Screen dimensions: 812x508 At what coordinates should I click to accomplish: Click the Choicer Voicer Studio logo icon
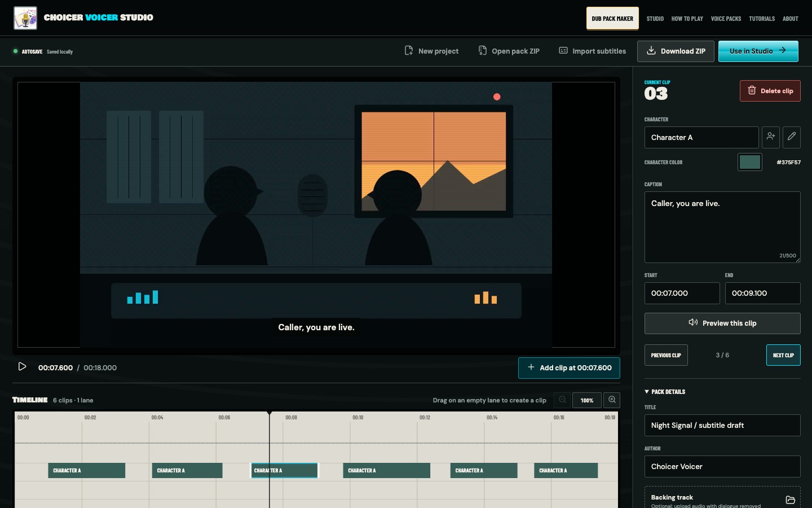[25, 18]
